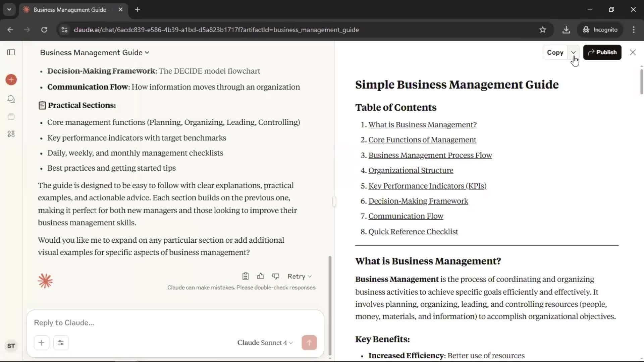Copy the response with clipboard icon
Viewport: 644px width, 362px height.
(x=246, y=276)
